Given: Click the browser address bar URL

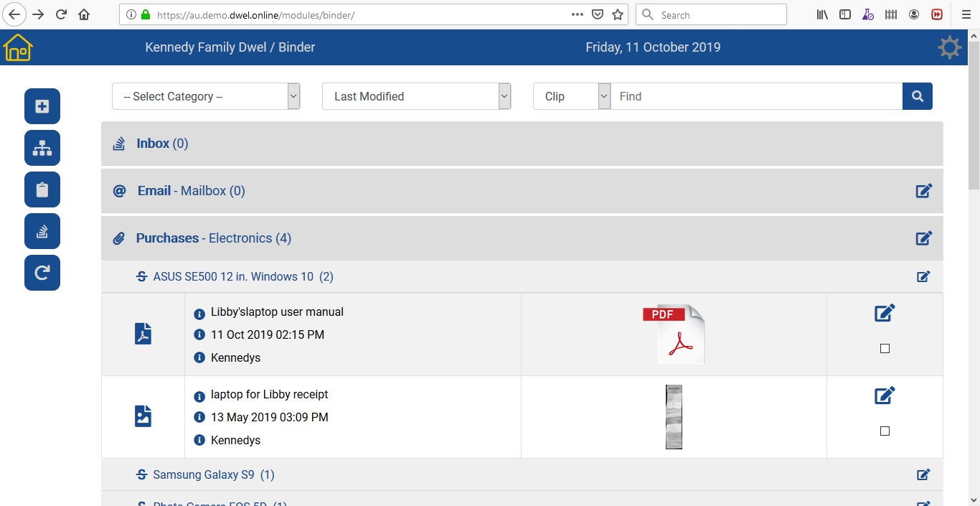Looking at the screenshot, I should (x=256, y=14).
